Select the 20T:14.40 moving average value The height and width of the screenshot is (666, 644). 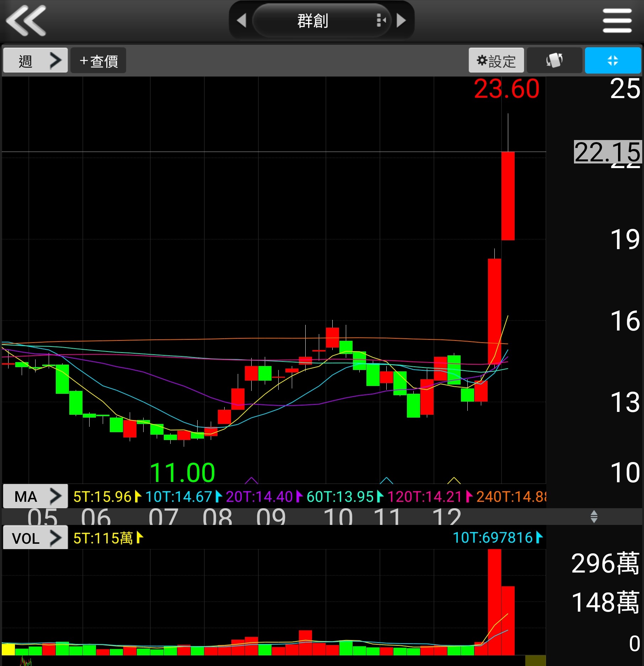click(x=264, y=496)
